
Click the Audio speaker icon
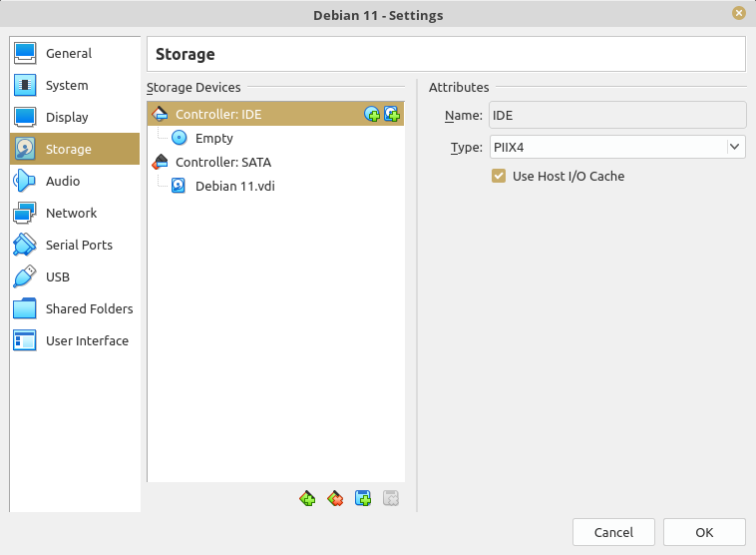(x=25, y=181)
